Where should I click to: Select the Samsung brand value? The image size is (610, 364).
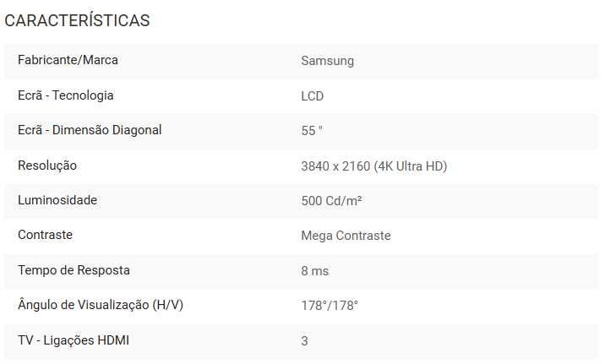tap(327, 61)
